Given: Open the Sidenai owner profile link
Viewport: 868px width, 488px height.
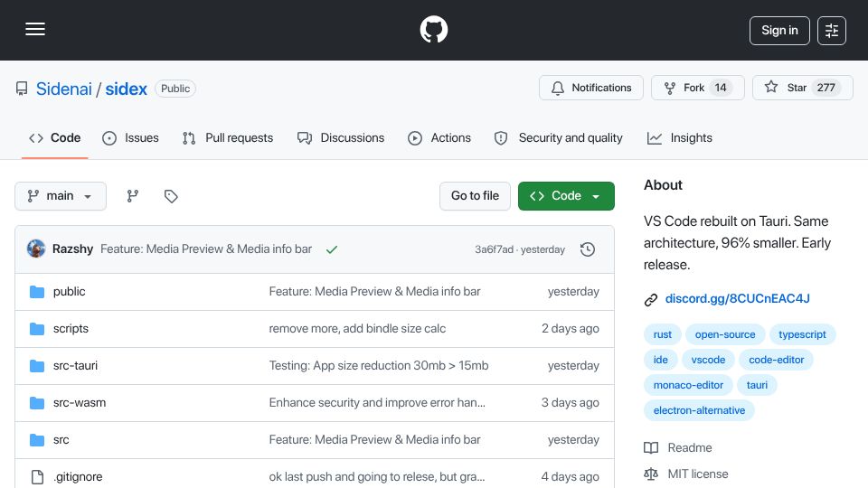Looking at the screenshot, I should click(63, 89).
